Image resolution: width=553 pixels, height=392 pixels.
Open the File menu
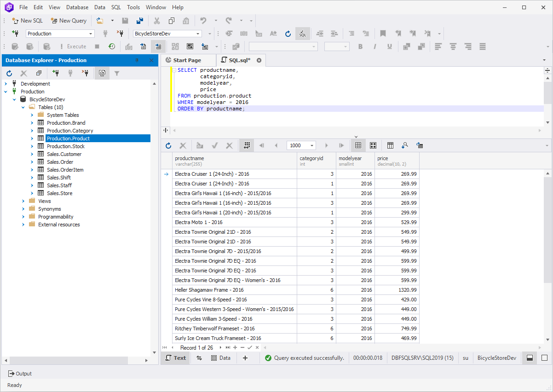(23, 7)
